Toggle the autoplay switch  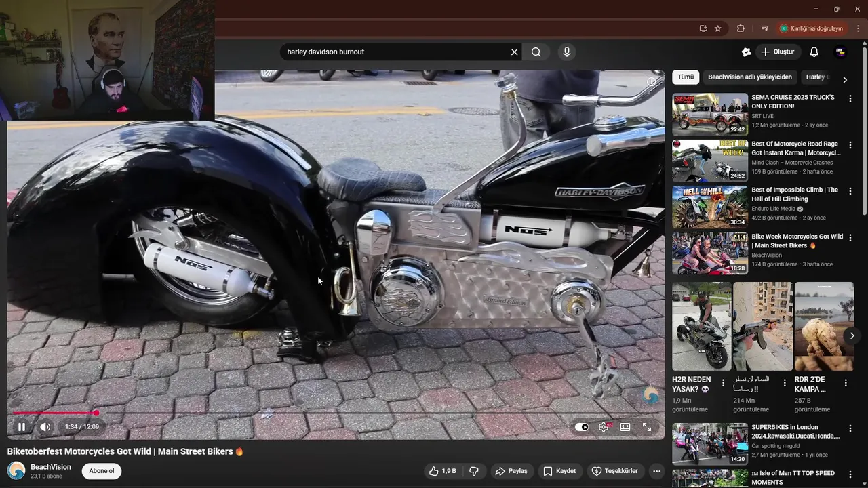582,427
